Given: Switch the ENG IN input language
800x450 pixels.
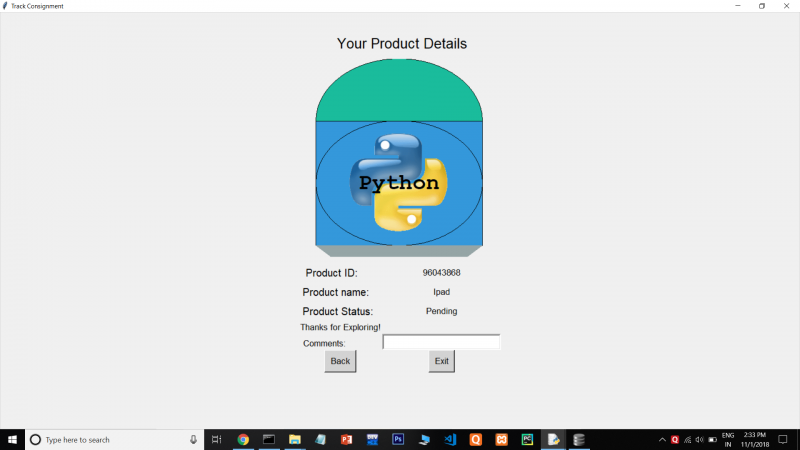Looking at the screenshot, I should [x=728, y=439].
